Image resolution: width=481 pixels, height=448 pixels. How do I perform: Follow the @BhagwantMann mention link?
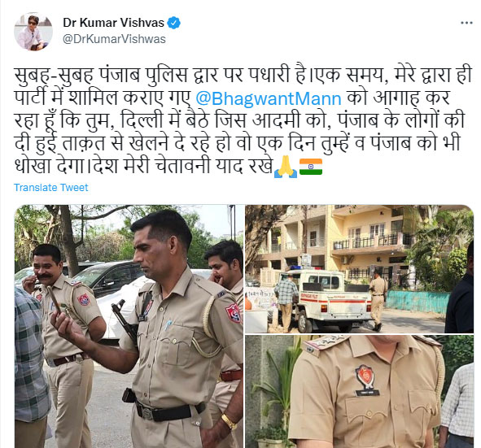click(x=269, y=98)
